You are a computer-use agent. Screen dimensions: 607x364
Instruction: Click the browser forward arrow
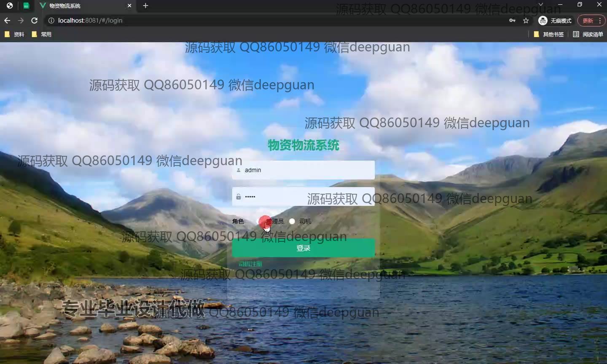tap(21, 20)
